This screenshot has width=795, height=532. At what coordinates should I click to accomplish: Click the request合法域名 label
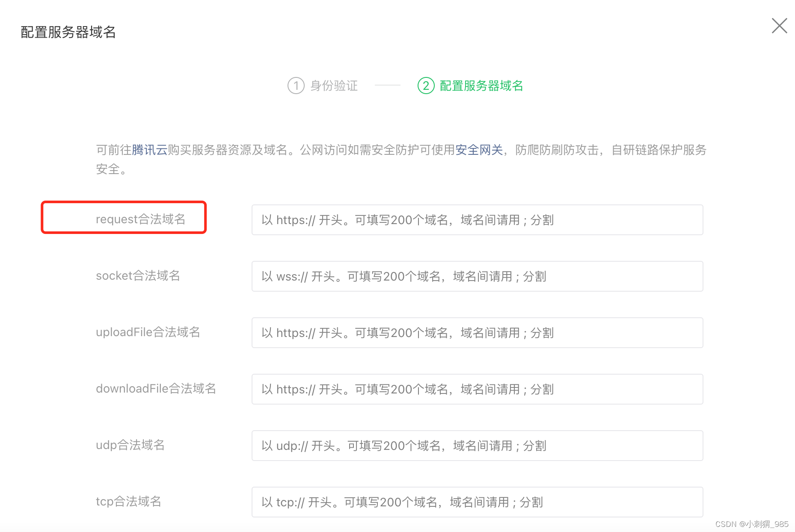(140, 219)
